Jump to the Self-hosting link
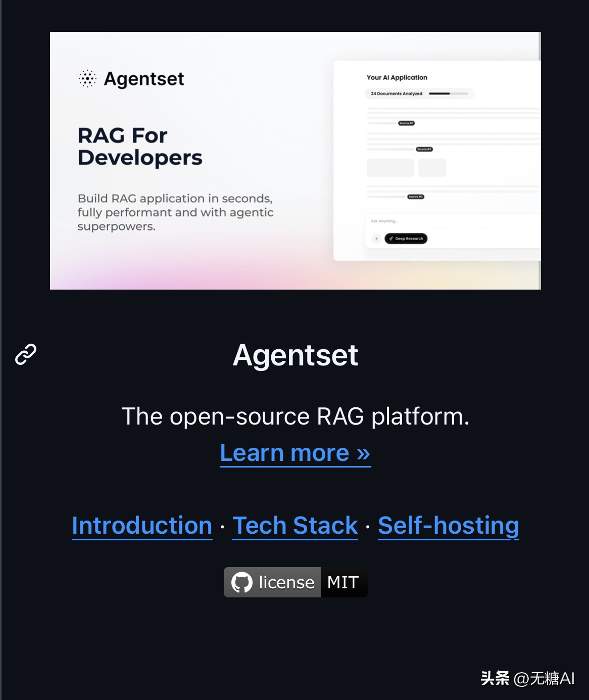The image size is (589, 700). tap(449, 526)
